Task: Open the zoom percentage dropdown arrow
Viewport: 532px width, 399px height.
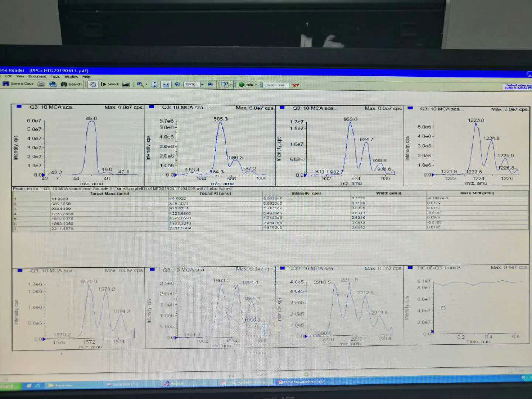Action: 202,85
